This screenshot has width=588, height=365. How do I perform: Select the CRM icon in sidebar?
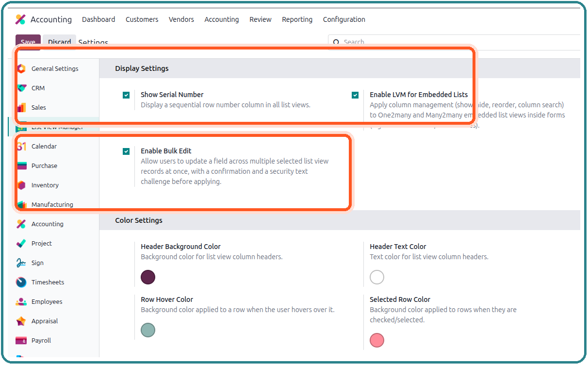point(21,88)
